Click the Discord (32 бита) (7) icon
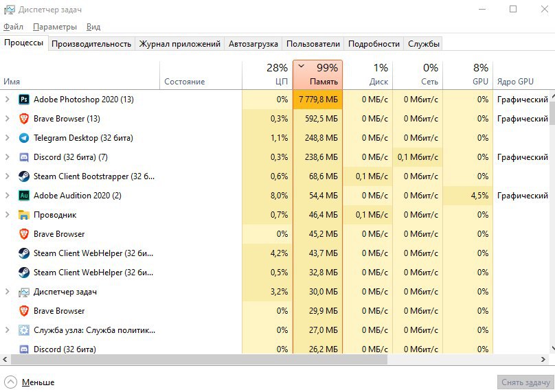Screen dimensions: 555x392 tap(24, 157)
